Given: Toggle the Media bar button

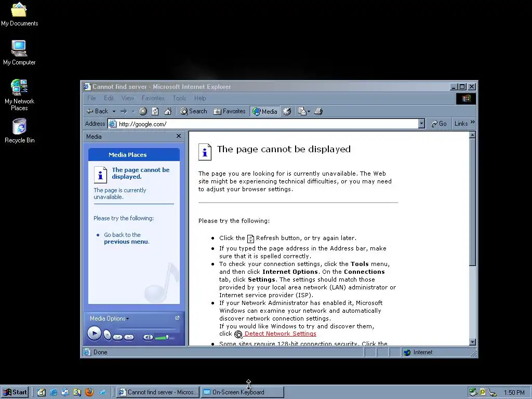Looking at the screenshot, I should [265, 111].
